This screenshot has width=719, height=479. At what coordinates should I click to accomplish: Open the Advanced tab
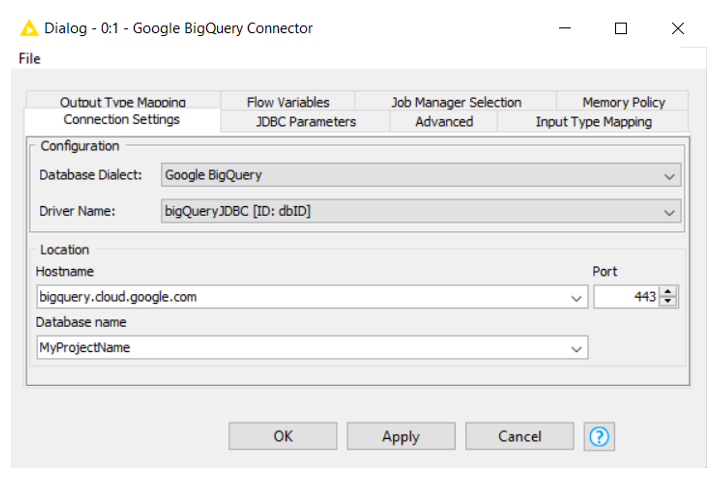[444, 121]
